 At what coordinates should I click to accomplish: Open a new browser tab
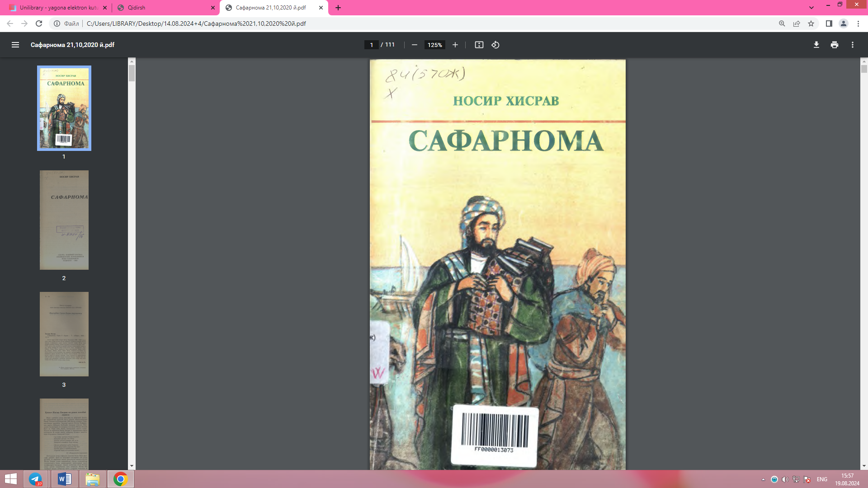coord(338,8)
